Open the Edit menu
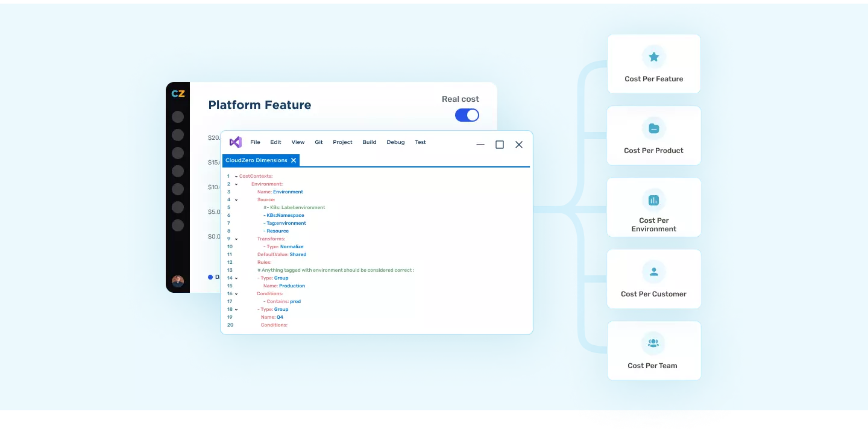 pos(275,142)
